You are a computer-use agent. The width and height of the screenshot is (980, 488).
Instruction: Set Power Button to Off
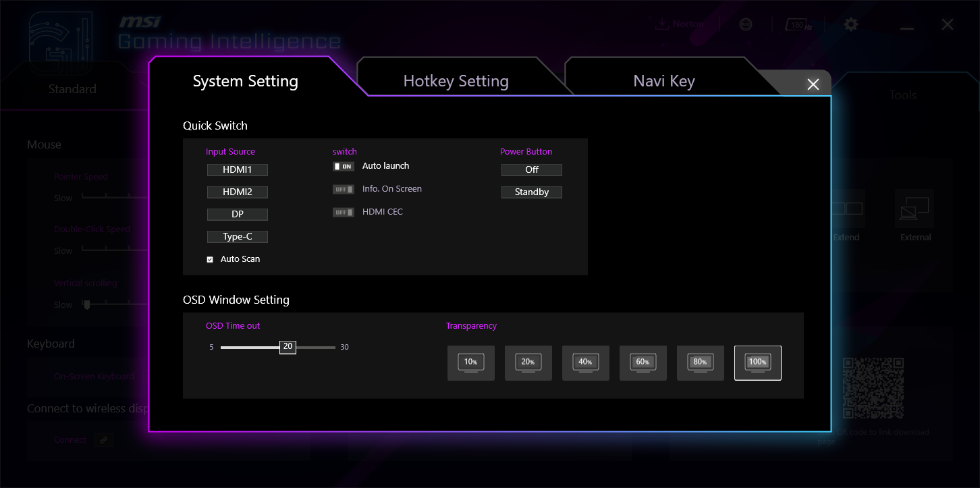pyautogui.click(x=532, y=170)
